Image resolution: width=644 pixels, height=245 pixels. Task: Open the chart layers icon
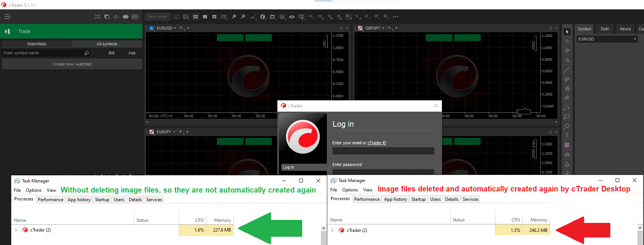tap(282, 16)
